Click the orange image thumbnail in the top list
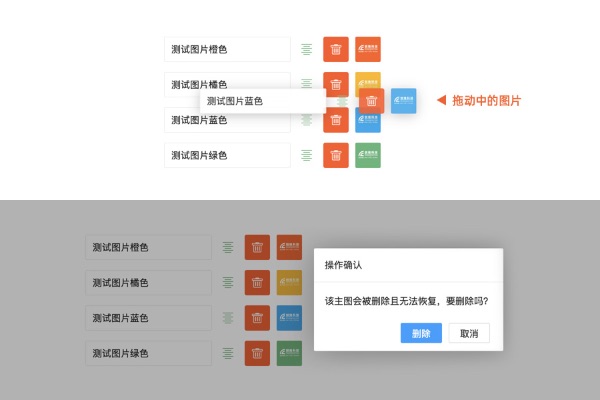Image resolution: width=600 pixels, height=400 pixels. (368, 49)
